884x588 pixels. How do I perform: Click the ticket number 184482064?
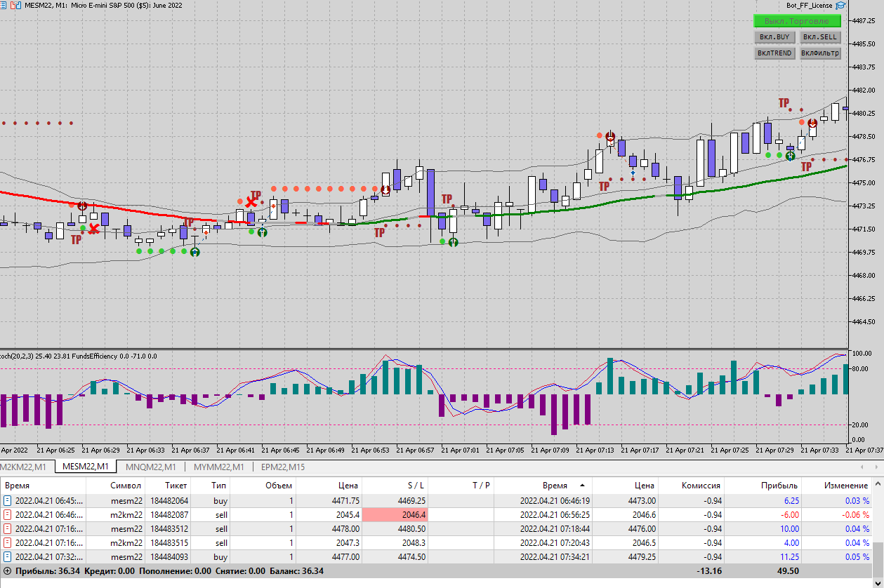coord(169,501)
